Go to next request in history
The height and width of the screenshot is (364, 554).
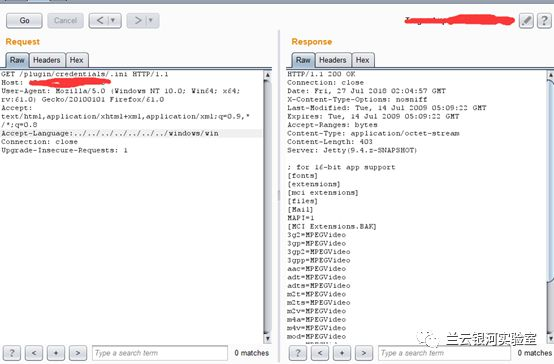[138, 20]
